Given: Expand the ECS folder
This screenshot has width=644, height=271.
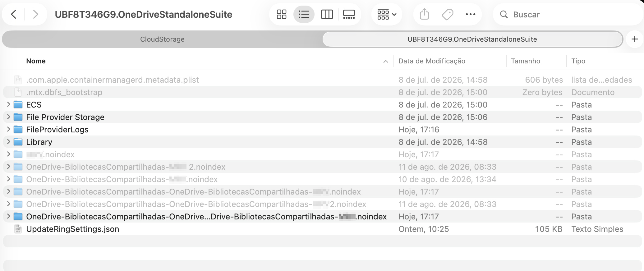Looking at the screenshot, I should point(8,104).
